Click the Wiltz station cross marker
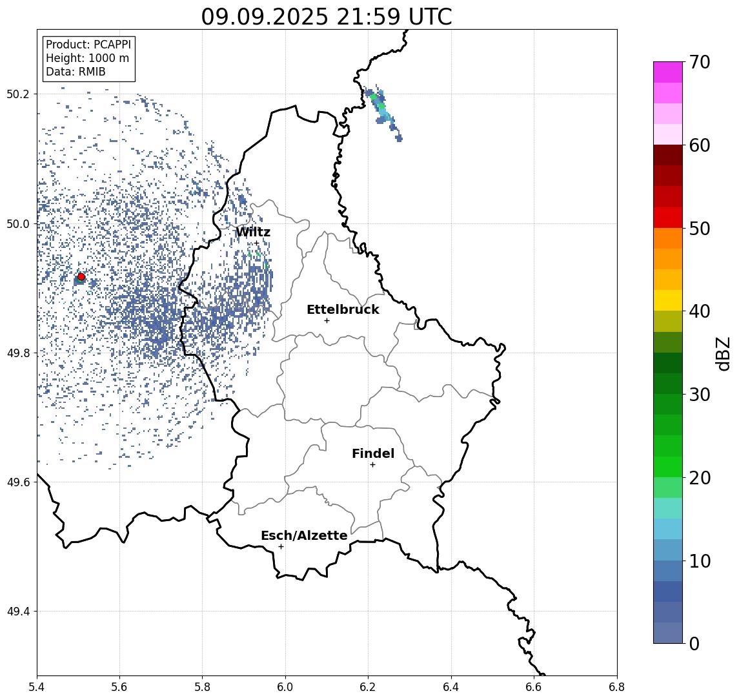 tap(256, 243)
